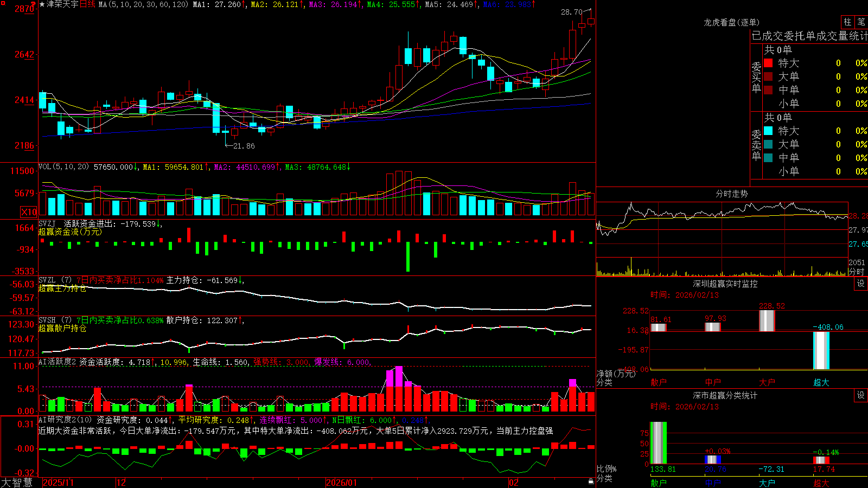Image resolution: width=868 pixels, height=488 pixels.
Task: Select the 12 month timeline marker
Action: (122, 483)
